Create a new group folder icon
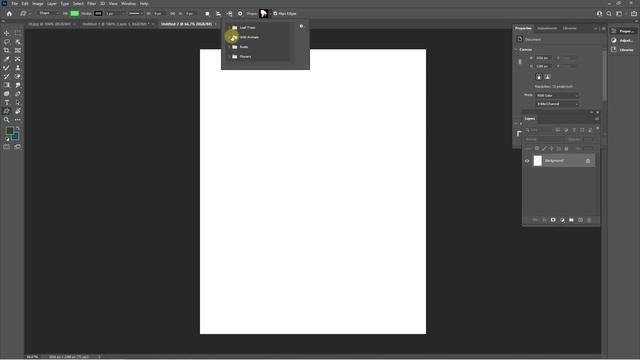Viewport: 640px width, 360px height. tap(571, 220)
